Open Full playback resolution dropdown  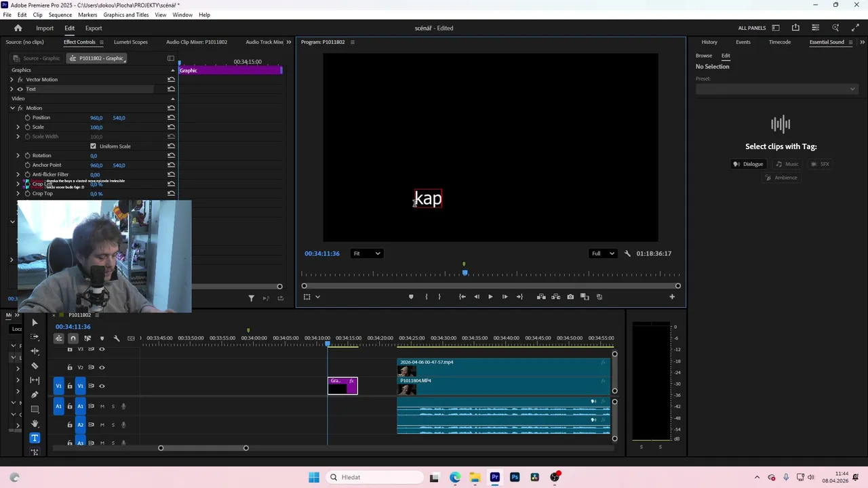(x=603, y=253)
